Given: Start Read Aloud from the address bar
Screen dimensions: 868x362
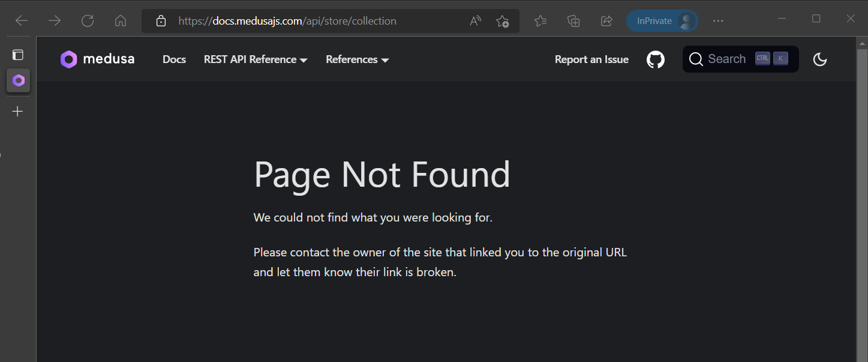Looking at the screenshot, I should pyautogui.click(x=476, y=21).
